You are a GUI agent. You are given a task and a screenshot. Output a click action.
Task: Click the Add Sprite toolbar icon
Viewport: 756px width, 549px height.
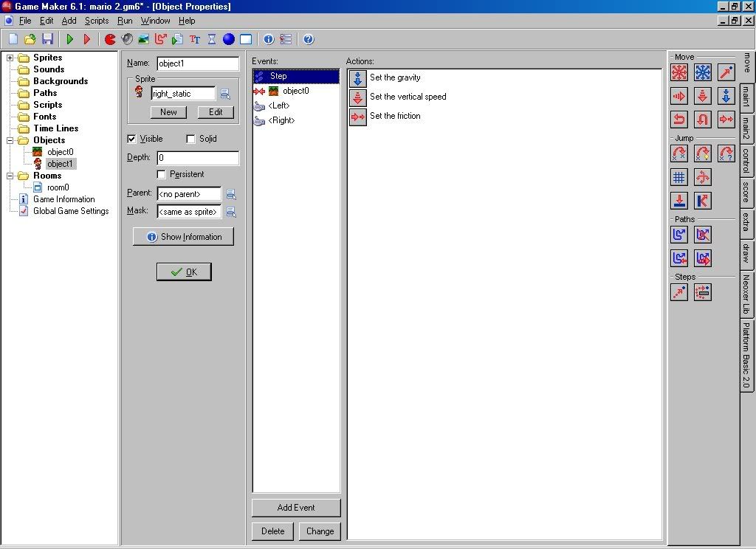point(110,39)
